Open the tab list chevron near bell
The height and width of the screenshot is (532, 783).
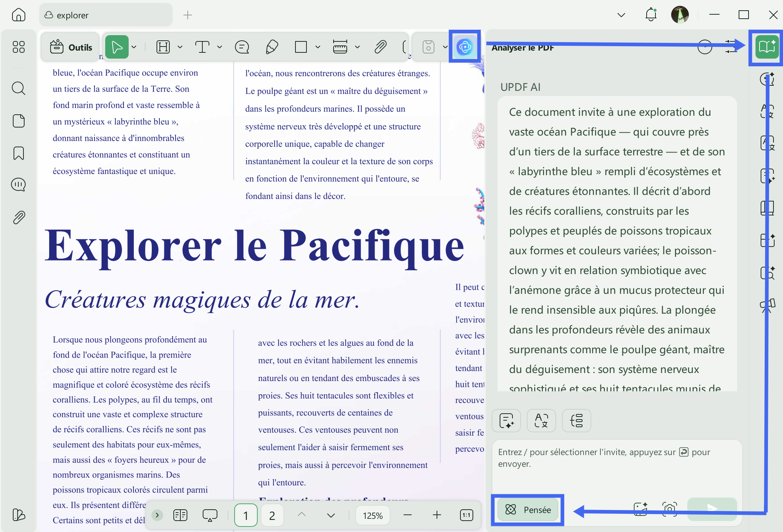(621, 15)
